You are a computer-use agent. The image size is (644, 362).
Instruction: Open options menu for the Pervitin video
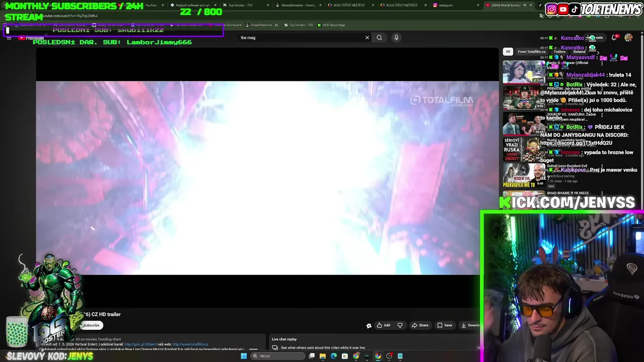point(602,89)
